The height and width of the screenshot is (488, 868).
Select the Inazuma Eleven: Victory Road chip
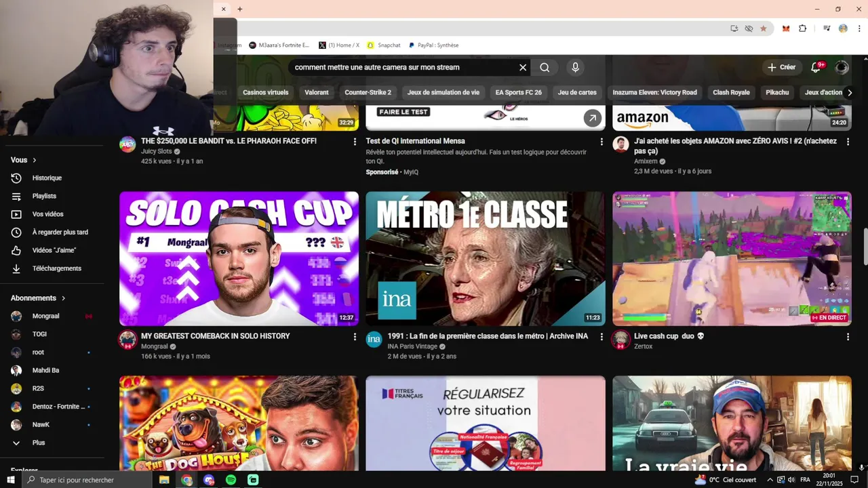(x=654, y=92)
